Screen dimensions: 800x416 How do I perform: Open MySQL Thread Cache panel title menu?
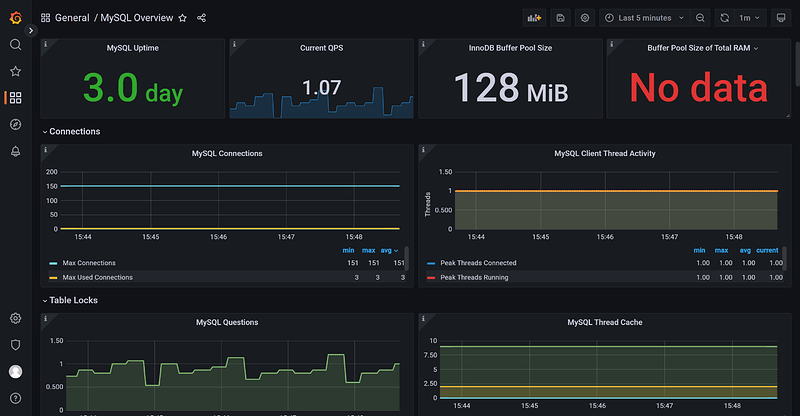[x=605, y=323]
